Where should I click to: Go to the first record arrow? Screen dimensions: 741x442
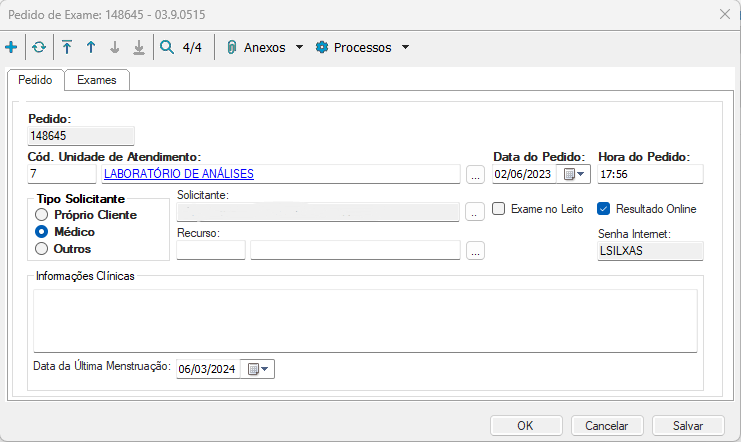67,47
